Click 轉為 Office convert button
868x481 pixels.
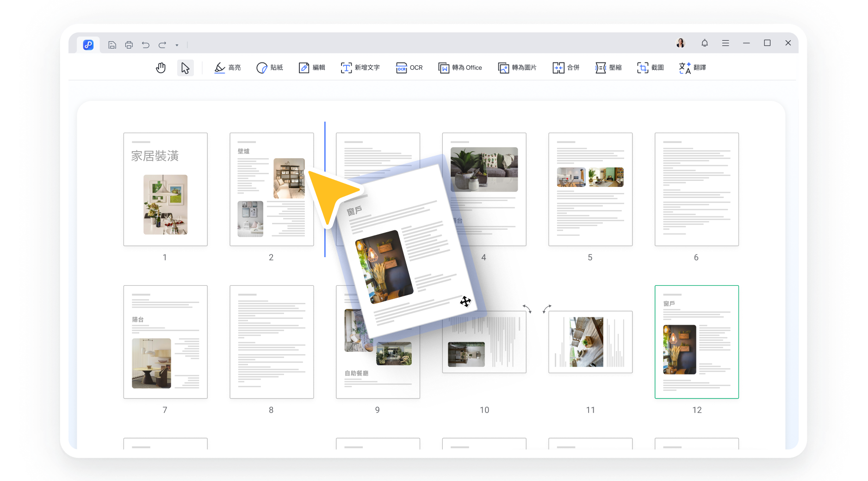[460, 68]
